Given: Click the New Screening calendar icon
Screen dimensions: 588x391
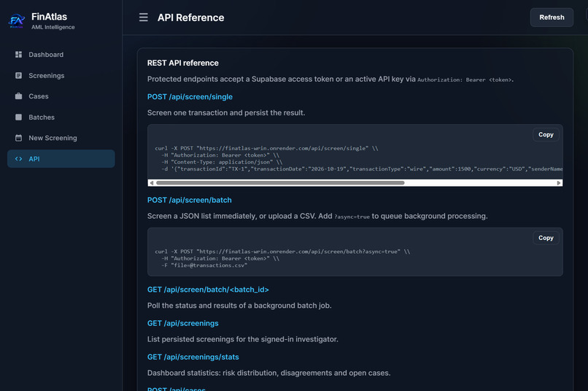Looking at the screenshot, I should click(x=18, y=138).
